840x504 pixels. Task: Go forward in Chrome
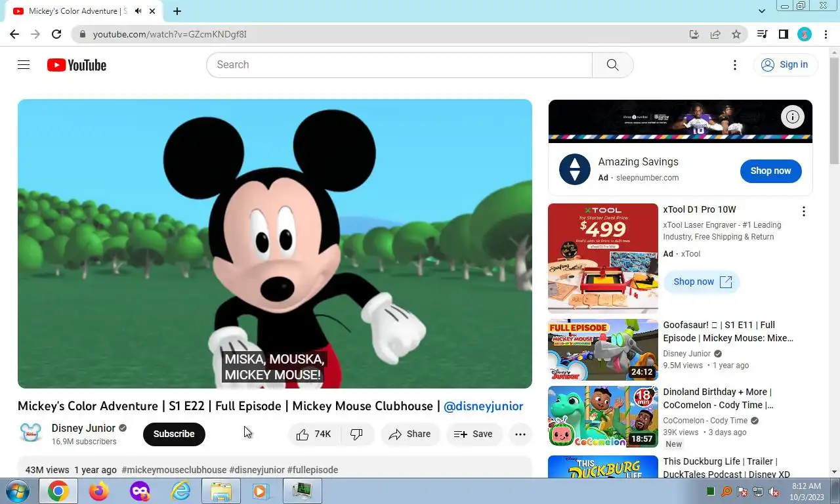[x=35, y=34]
